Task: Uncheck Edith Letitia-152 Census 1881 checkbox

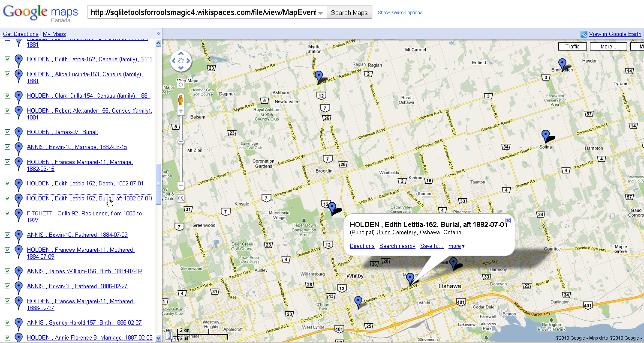Action: (7, 60)
